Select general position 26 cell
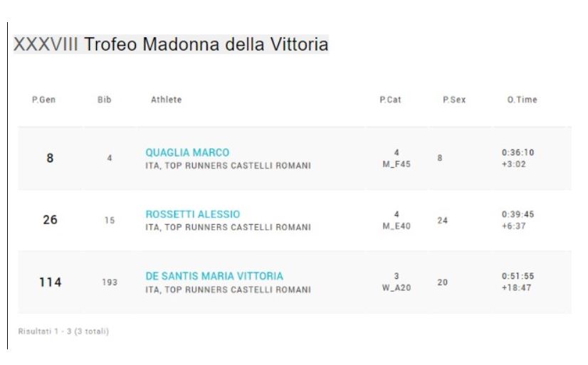588x365 pixels. point(50,220)
